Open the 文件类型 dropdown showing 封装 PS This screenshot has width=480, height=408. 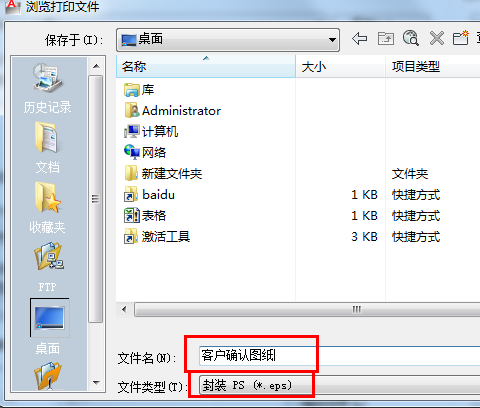click(339, 386)
